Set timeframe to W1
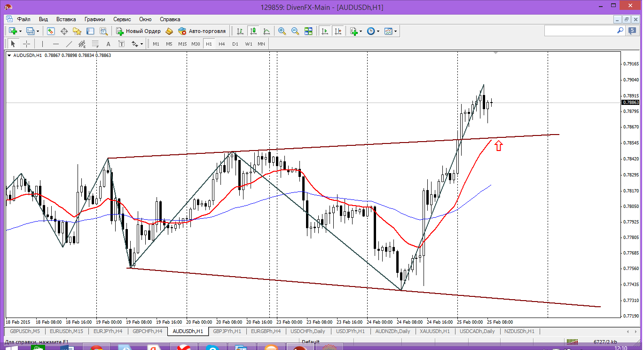Image resolution: width=644 pixels, height=350 pixels. pos(248,44)
